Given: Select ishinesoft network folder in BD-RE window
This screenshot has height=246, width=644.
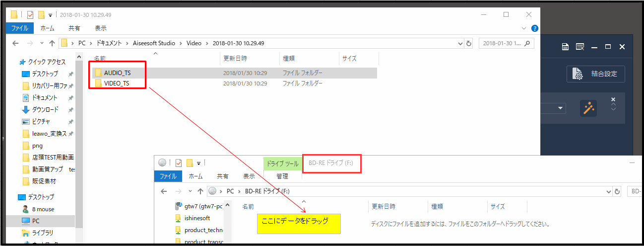Looking at the screenshot, I should [x=193, y=218].
